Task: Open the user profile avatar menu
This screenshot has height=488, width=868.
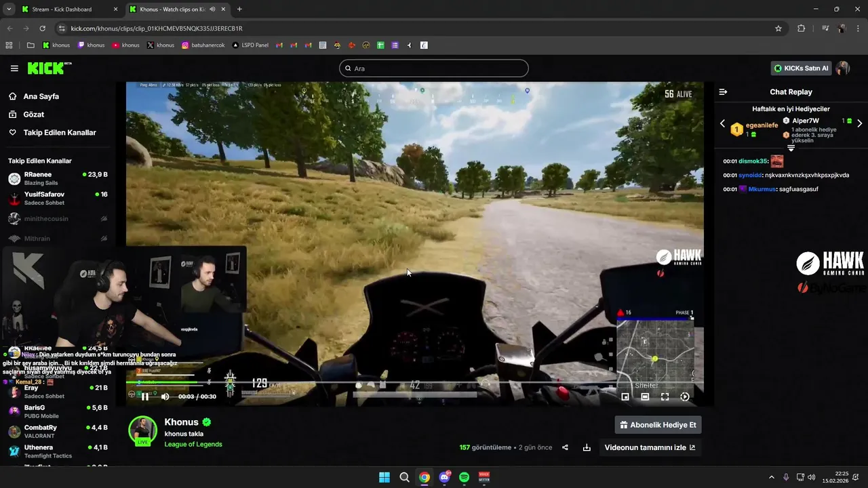Action: pos(843,68)
